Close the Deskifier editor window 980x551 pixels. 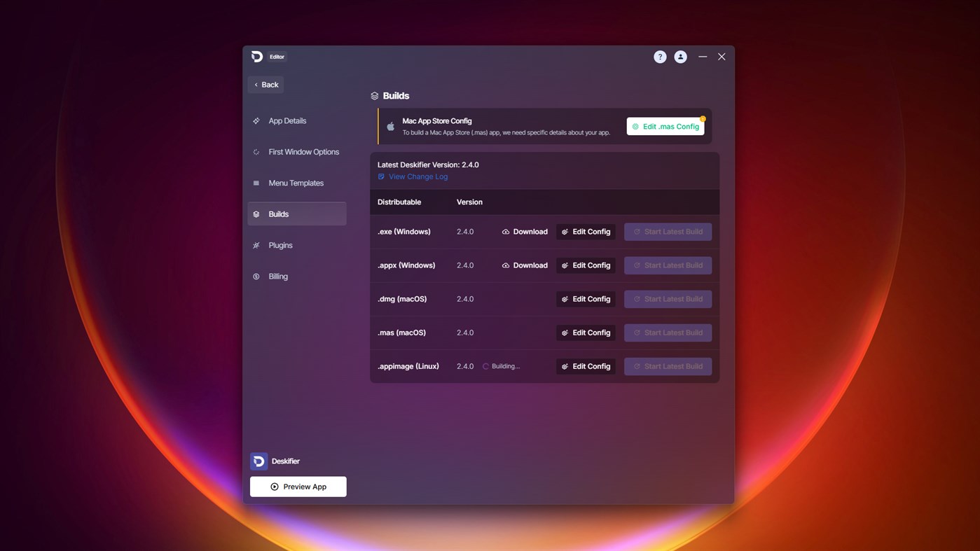(722, 57)
